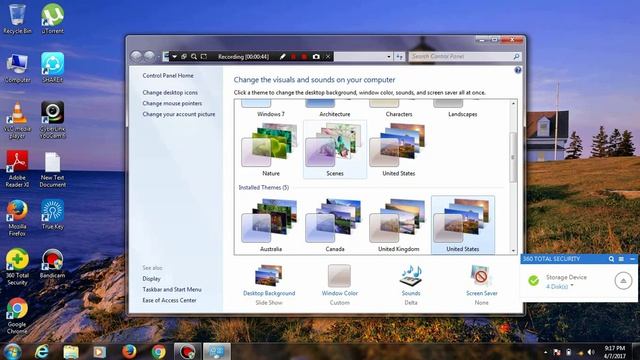
Task: Click the themes list scroll up arrow
Action: (513, 104)
